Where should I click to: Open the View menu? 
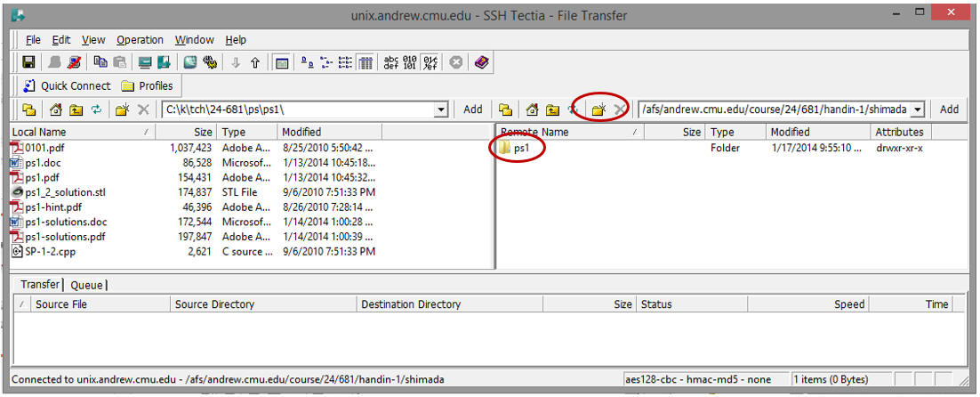click(x=93, y=40)
